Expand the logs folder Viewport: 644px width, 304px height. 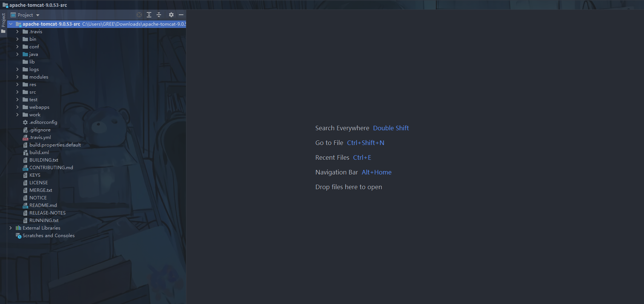point(17,69)
